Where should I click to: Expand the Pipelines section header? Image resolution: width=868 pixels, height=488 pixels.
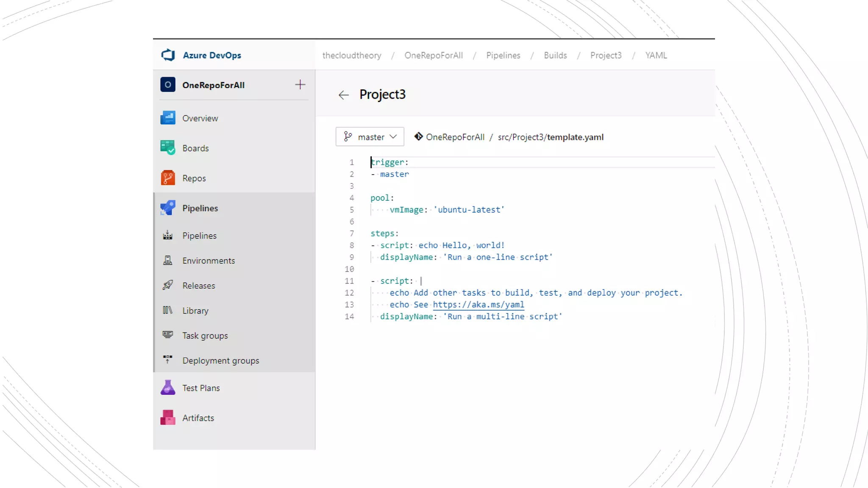click(200, 208)
